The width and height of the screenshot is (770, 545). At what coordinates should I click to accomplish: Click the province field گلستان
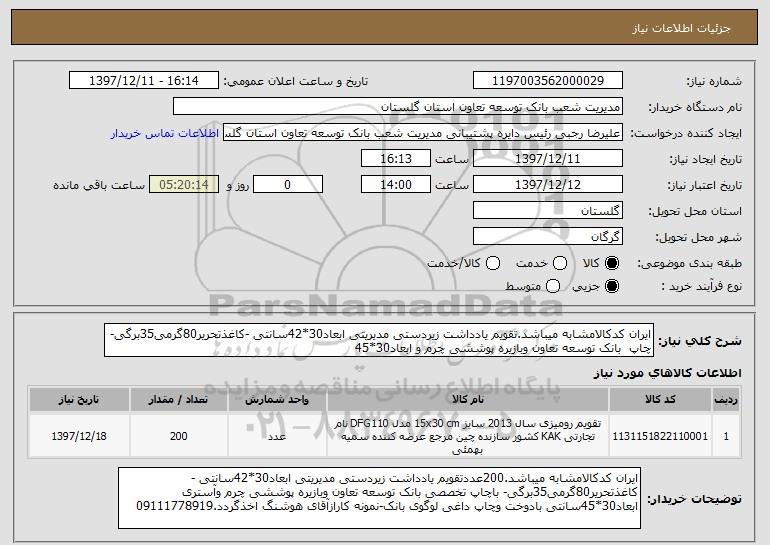tap(548, 211)
